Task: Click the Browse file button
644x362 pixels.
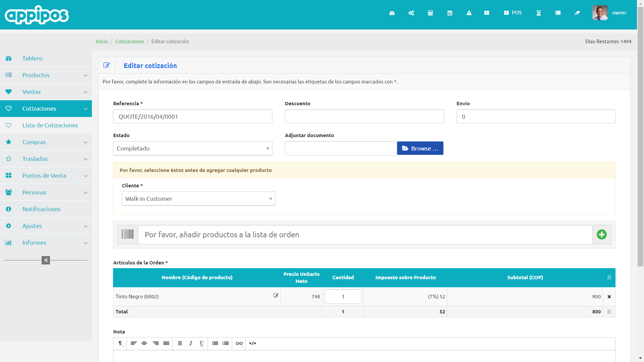Action: [x=420, y=148]
